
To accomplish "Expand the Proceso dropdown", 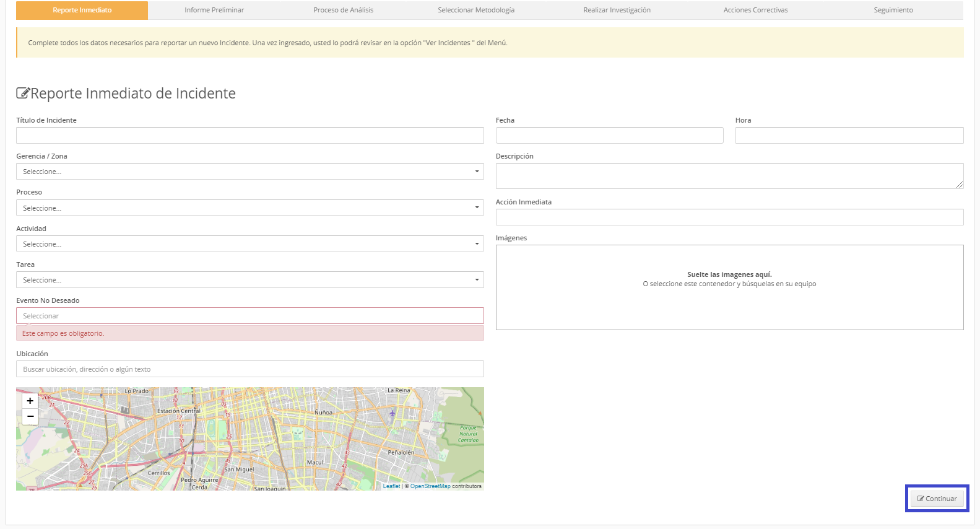I will (250, 208).
